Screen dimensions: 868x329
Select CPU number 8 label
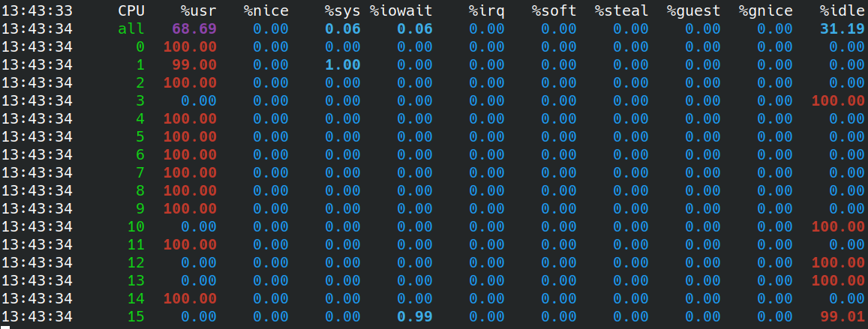coord(140,191)
